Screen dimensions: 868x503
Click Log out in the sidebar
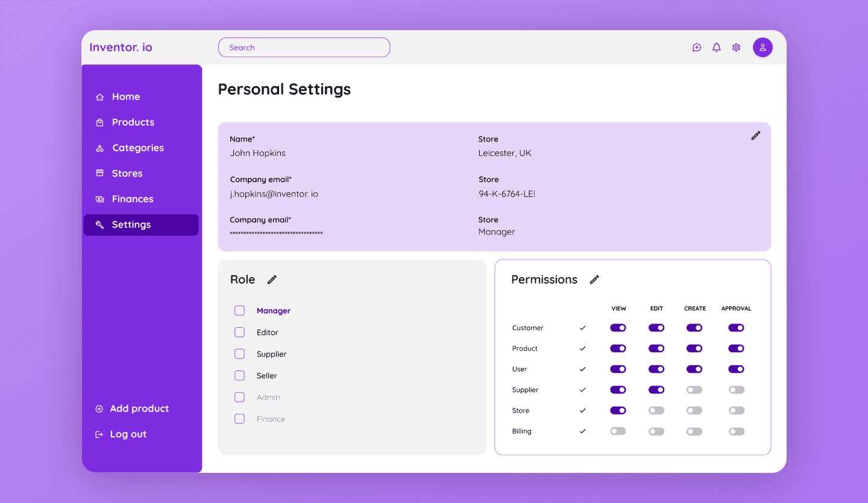tap(121, 434)
